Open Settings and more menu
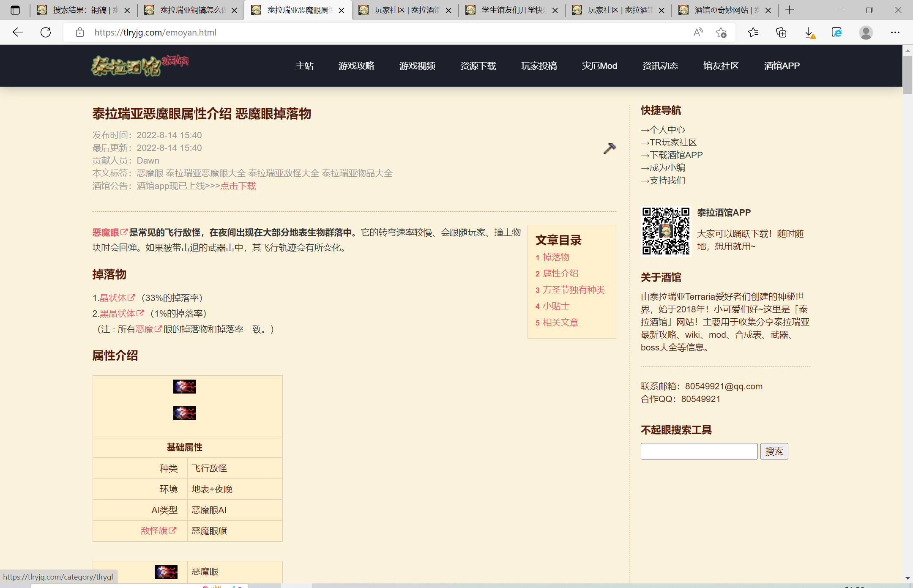 (x=895, y=32)
